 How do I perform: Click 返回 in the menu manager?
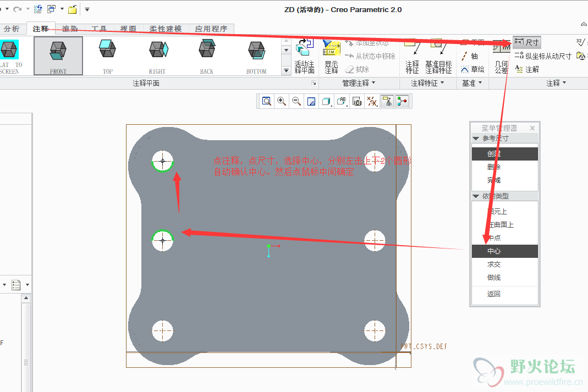(x=505, y=294)
